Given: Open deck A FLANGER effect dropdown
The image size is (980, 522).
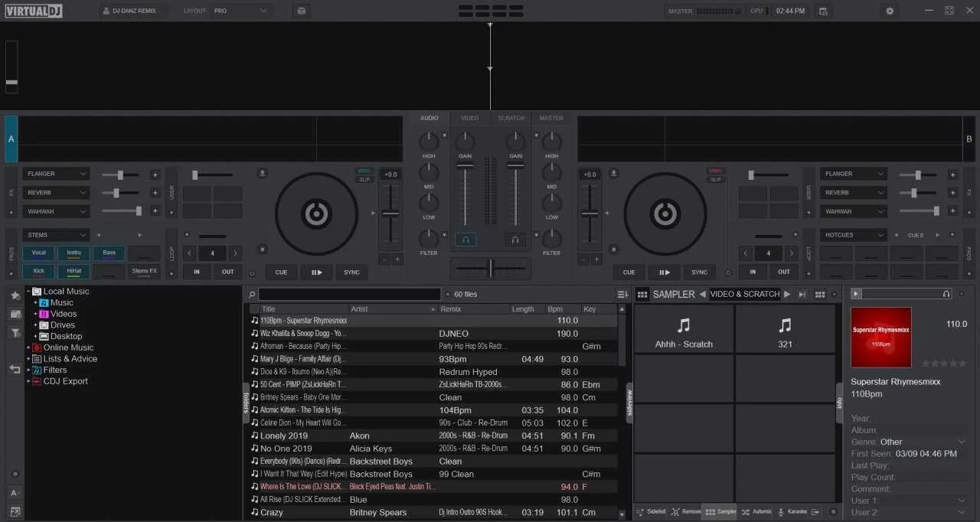Looking at the screenshot, I should pyautogui.click(x=56, y=174).
